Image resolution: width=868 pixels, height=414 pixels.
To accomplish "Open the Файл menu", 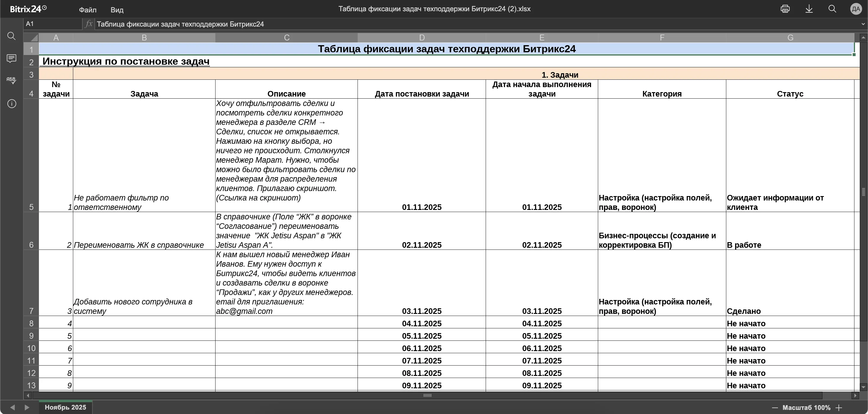I will click(x=88, y=10).
